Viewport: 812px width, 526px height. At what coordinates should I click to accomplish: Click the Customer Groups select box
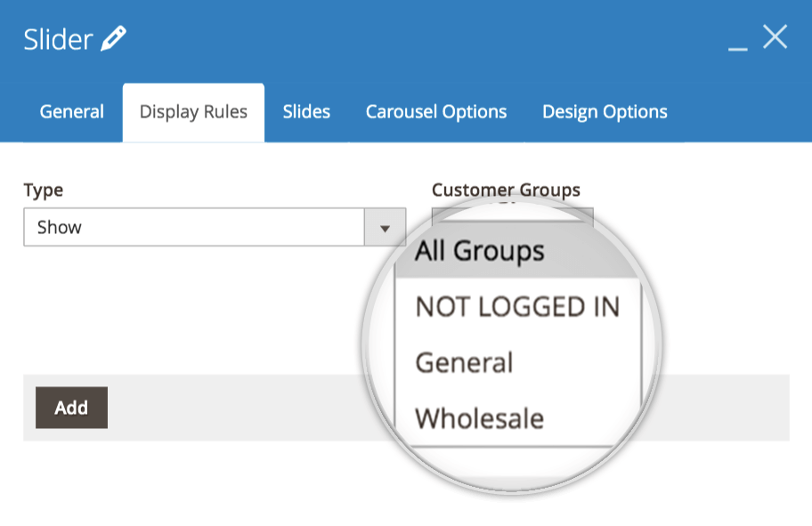[512, 216]
